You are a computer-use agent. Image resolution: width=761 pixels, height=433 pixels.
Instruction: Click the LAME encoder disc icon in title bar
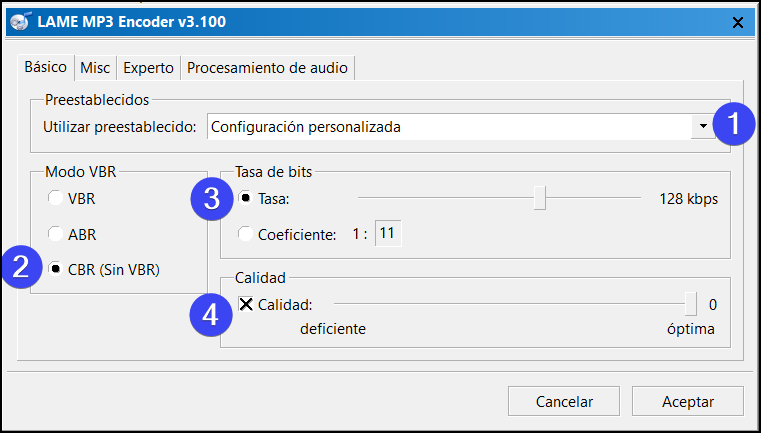(x=20, y=22)
